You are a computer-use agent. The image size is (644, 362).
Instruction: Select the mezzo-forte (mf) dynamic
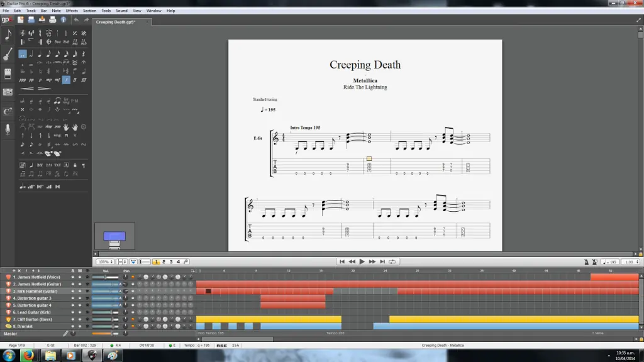(57, 80)
